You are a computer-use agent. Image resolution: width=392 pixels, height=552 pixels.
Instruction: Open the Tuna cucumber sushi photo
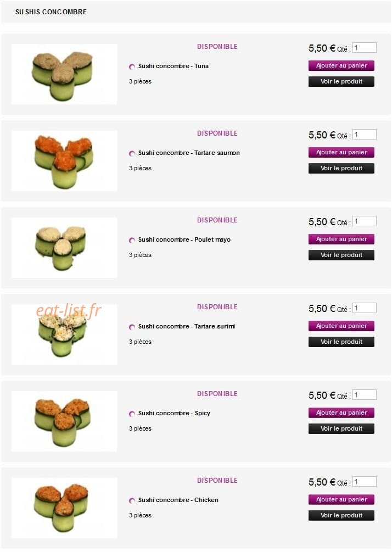[x=64, y=74]
